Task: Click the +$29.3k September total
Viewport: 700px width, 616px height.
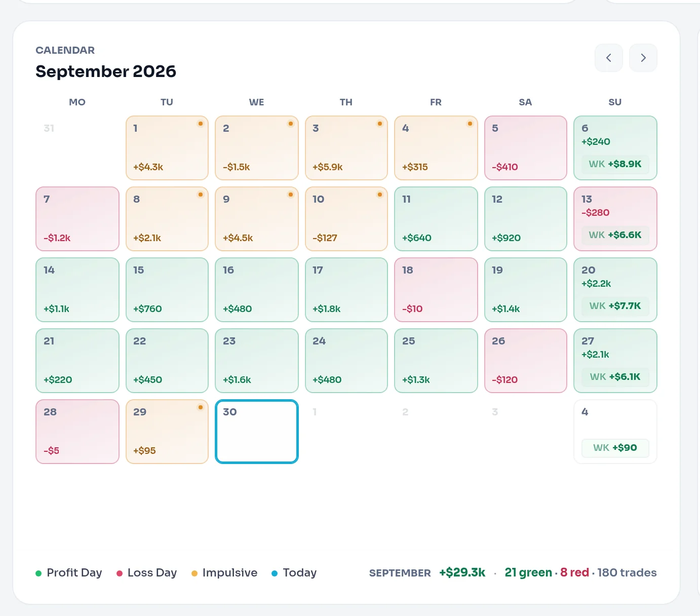Action: pyautogui.click(x=462, y=573)
